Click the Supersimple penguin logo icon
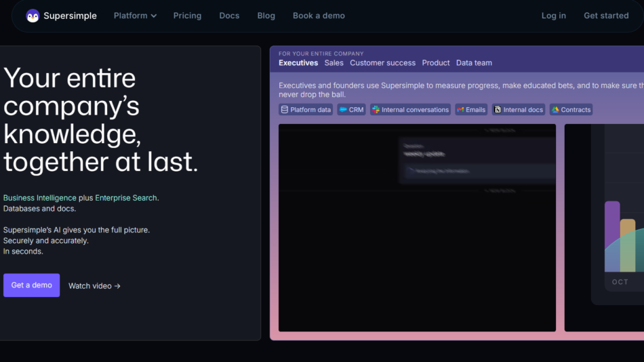This screenshot has width=644, height=362. [33, 16]
